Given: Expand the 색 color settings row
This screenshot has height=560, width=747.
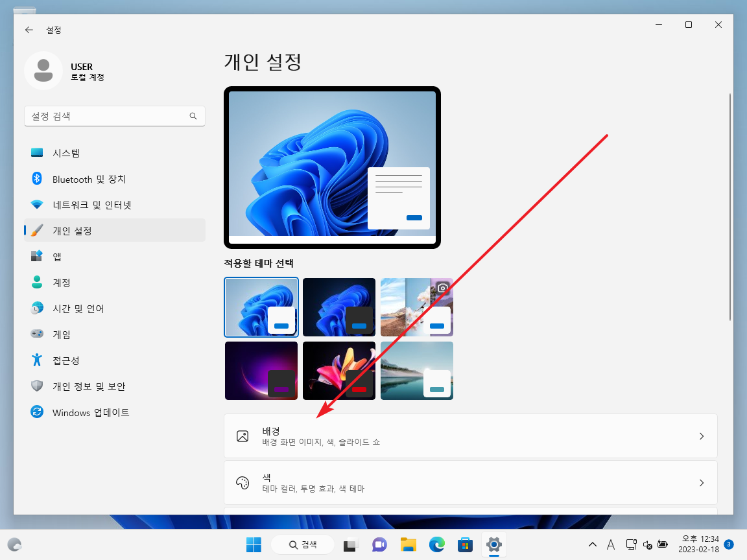Looking at the screenshot, I should [470, 482].
